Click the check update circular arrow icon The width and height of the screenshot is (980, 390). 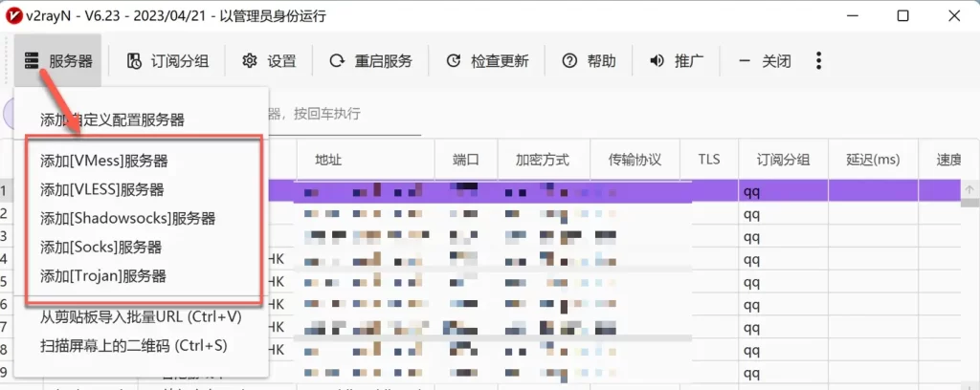click(453, 60)
